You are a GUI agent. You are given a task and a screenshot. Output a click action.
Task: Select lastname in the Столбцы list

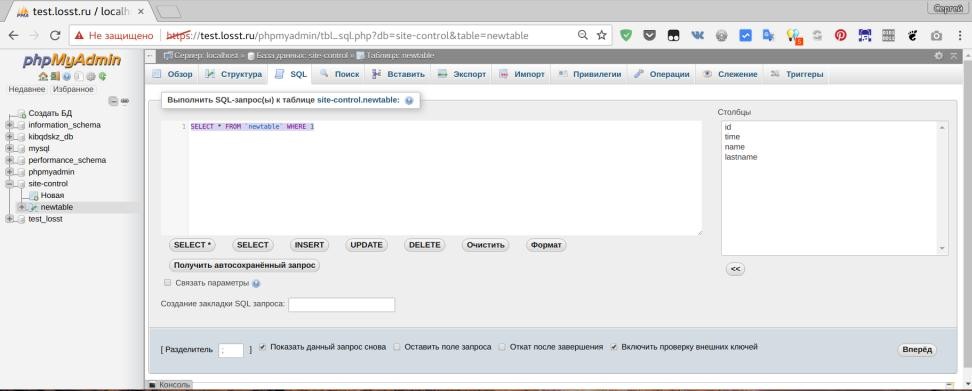click(x=741, y=157)
